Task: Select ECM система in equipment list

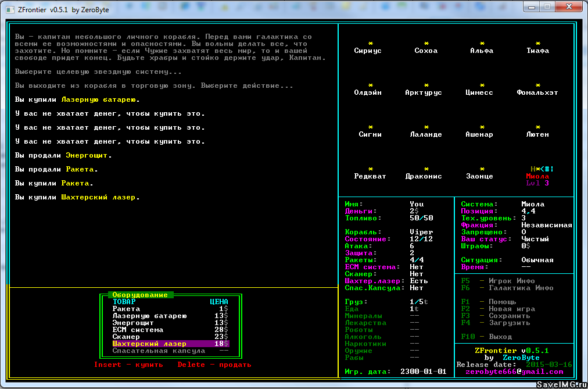Action: pos(138,330)
